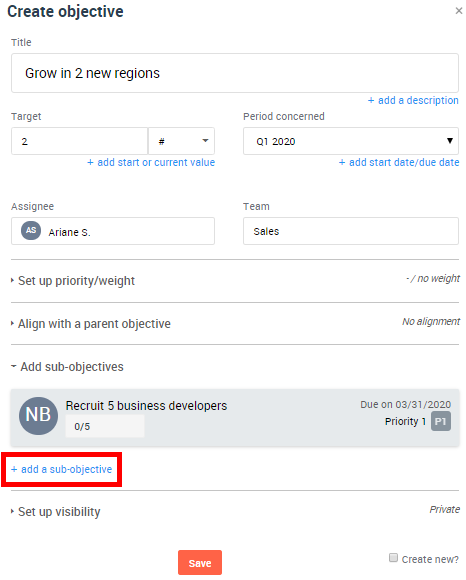Tick the Create new? checkbox
Screen dimensions: 466x580
click(x=394, y=557)
